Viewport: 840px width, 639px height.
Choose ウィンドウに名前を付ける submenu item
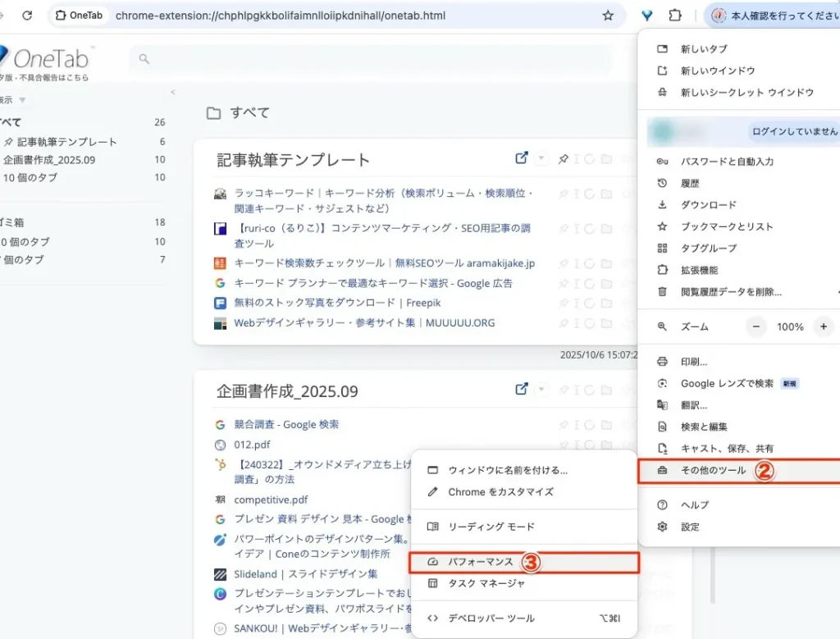tap(524, 470)
